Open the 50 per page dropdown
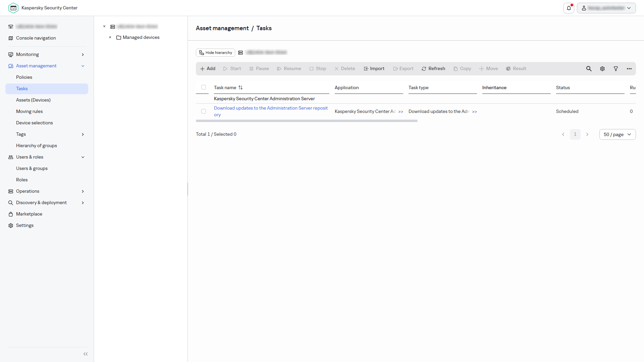644x362 pixels. click(x=617, y=134)
